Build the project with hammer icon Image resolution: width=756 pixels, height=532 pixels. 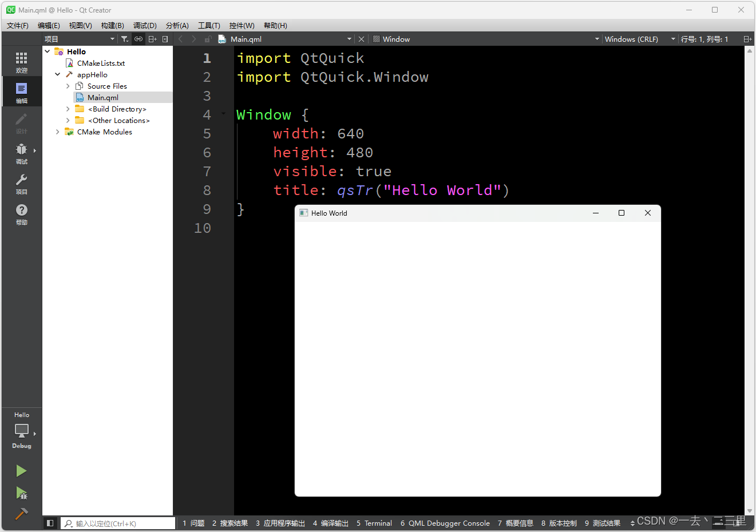click(21, 514)
